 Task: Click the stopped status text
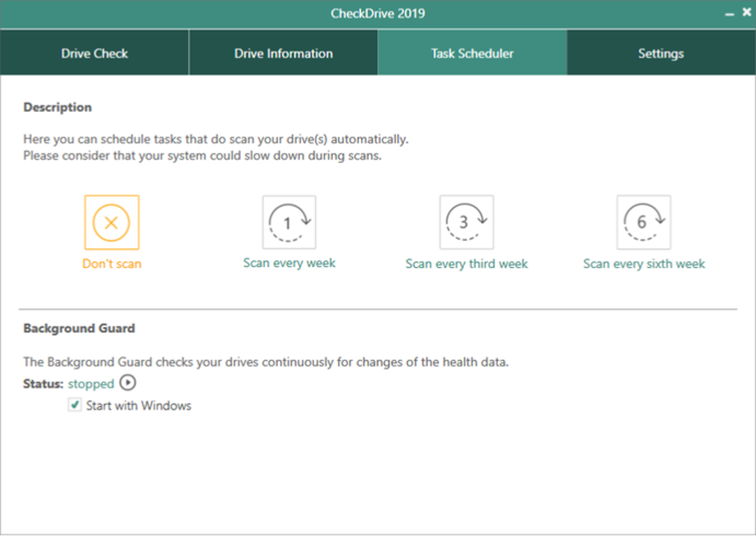(91, 384)
